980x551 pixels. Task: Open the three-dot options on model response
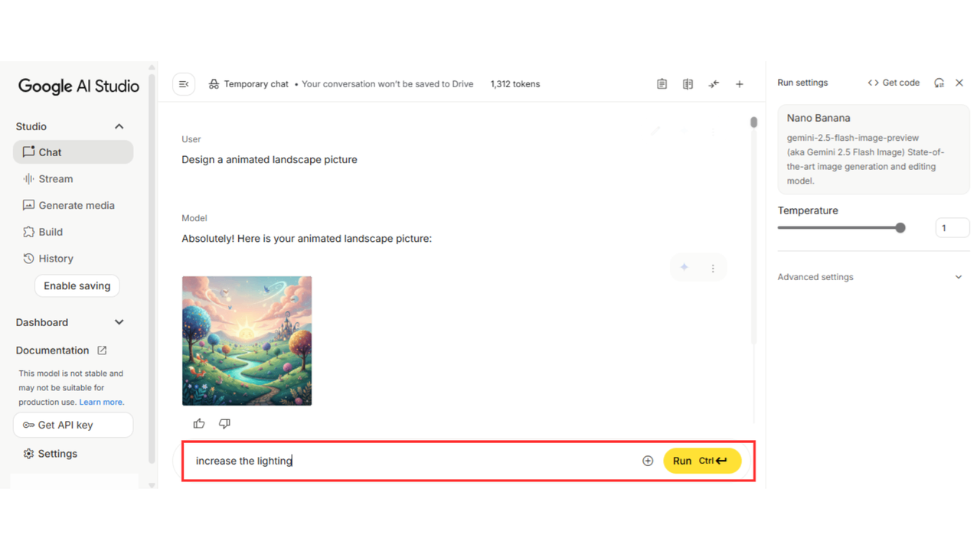click(713, 269)
